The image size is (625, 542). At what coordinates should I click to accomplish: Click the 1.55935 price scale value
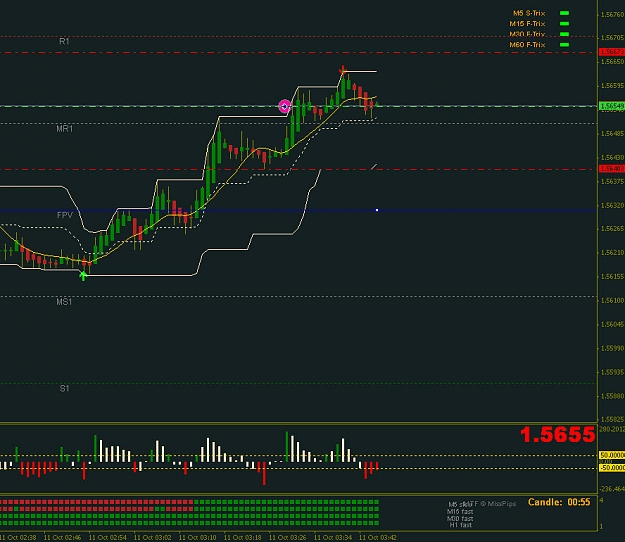612,372
